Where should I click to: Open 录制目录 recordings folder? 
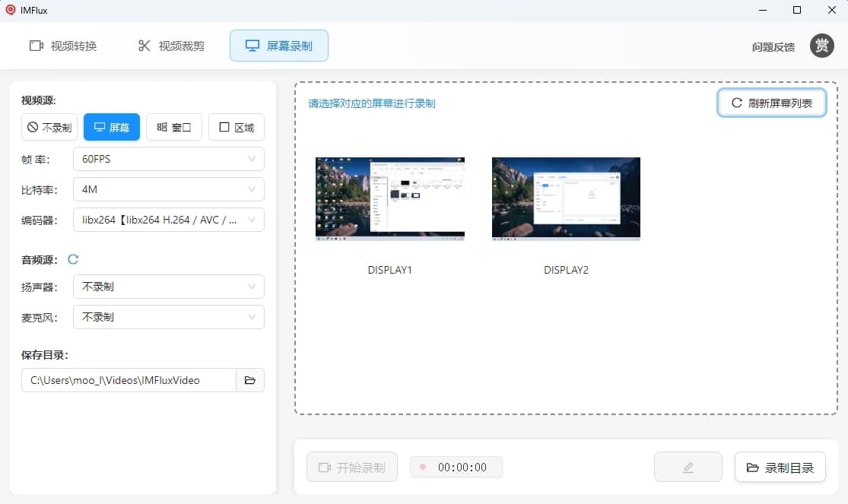point(780,468)
